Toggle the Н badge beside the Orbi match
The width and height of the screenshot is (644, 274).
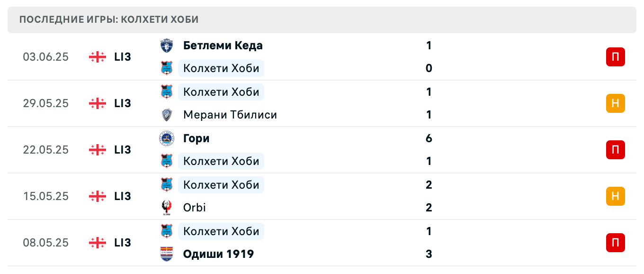click(615, 196)
